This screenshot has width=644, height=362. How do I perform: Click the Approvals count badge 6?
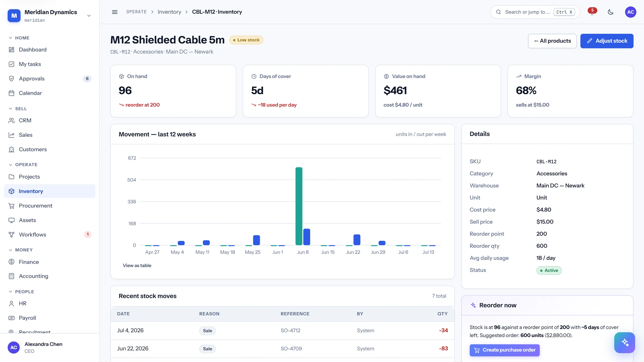click(87, 79)
